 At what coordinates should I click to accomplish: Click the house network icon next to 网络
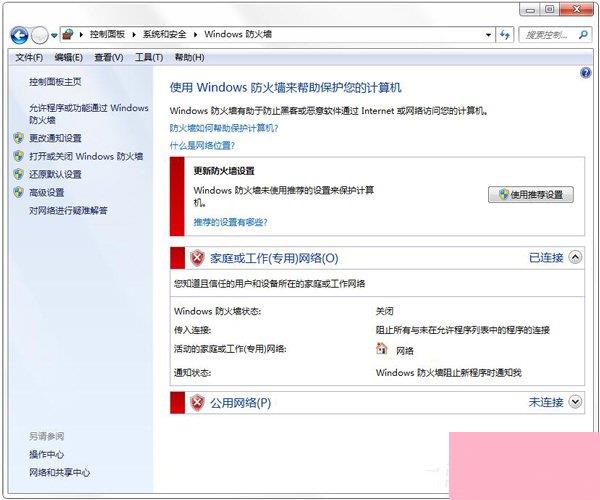pos(382,349)
